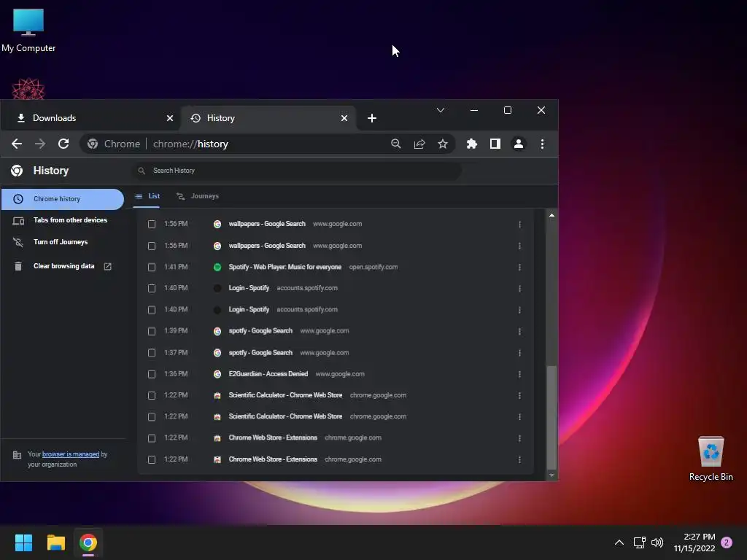Click the zoom magnifier icon in address bar
Viewport: 747px width, 560px height.
(395, 144)
